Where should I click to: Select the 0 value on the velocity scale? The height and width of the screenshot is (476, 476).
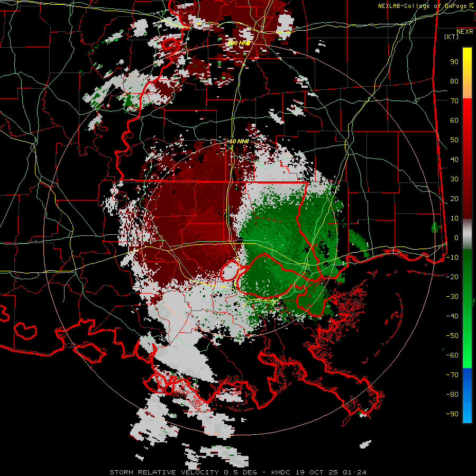pyautogui.click(x=456, y=237)
